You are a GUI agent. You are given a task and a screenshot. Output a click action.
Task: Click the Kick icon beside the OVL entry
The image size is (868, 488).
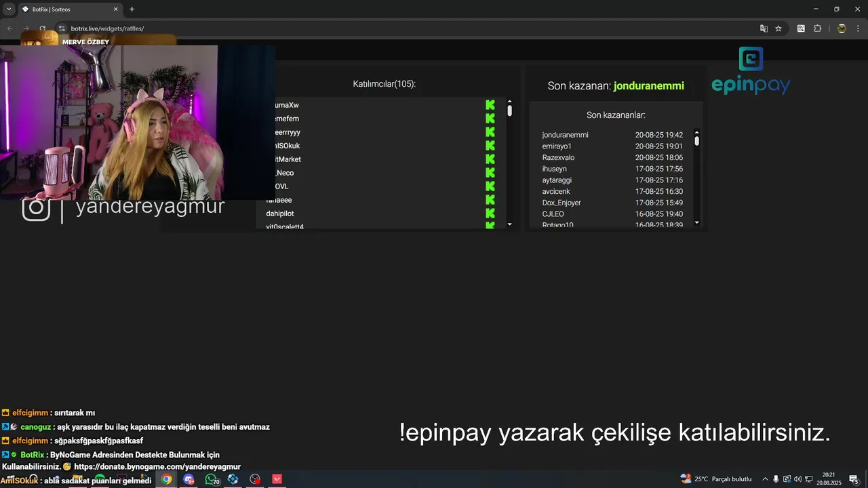(x=490, y=186)
